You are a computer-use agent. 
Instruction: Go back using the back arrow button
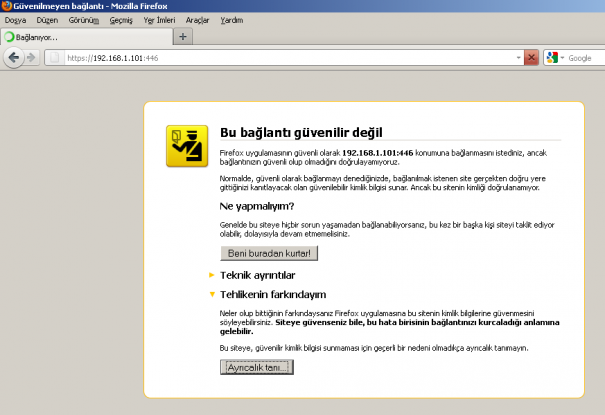point(14,58)
